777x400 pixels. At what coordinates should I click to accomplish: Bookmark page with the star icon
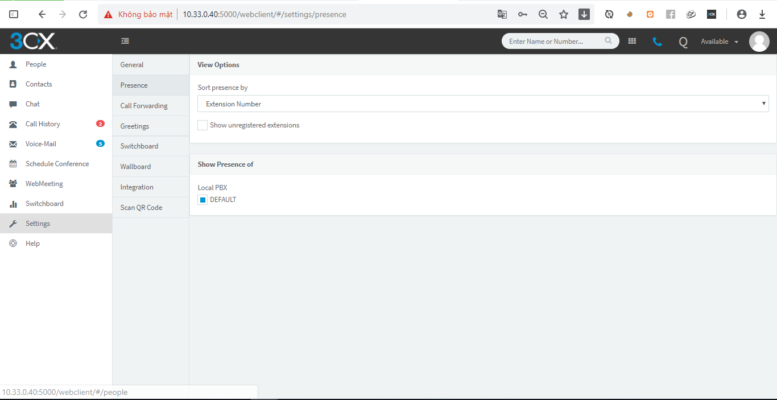pyautogui.click(x=563, y=14)
